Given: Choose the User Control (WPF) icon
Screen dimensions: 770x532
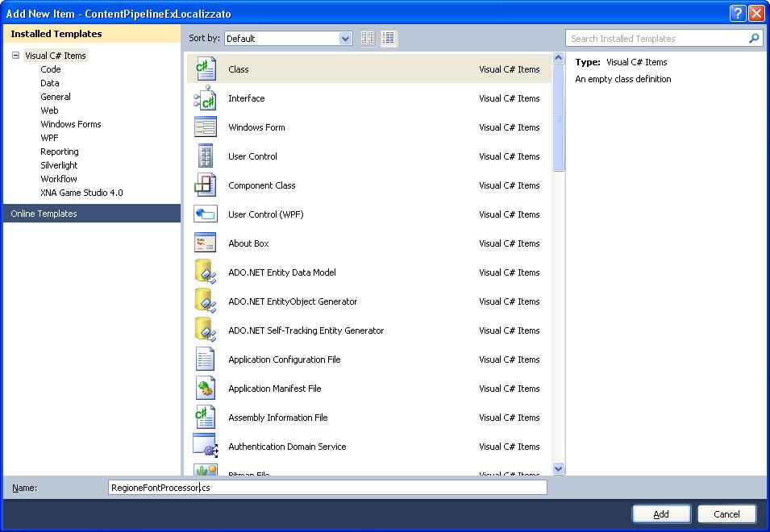Looking at the screenshot, I should pos(206,214).
